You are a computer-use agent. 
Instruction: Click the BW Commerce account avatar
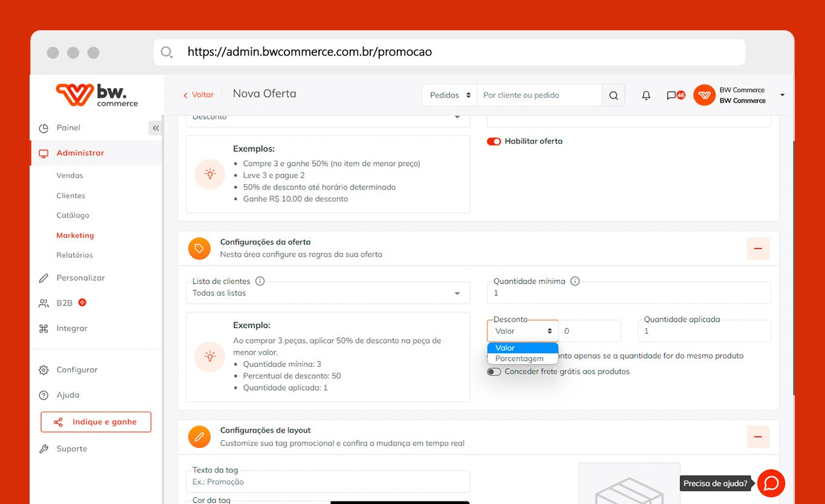pos(704,95)
